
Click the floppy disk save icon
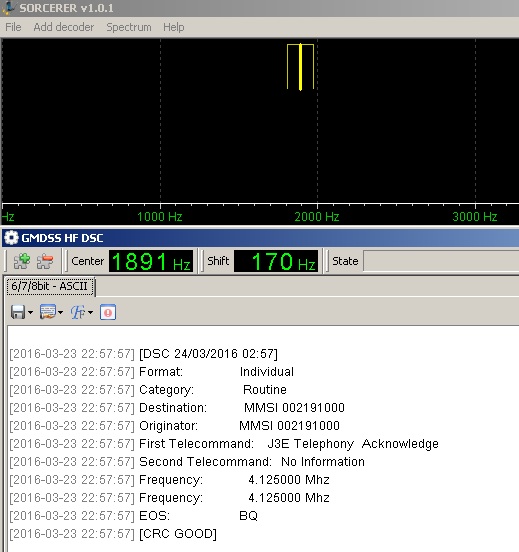pyautogui.click(x=18, y=312)
